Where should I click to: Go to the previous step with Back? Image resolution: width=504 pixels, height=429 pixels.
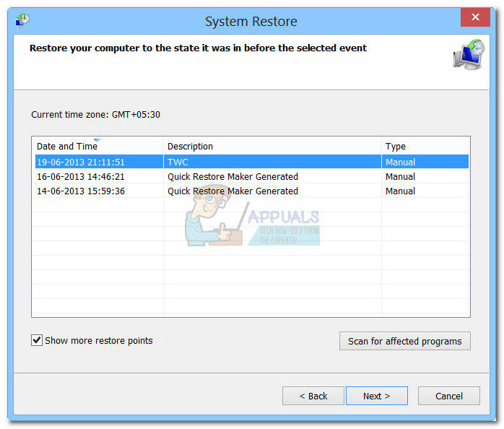click(313, 396)
